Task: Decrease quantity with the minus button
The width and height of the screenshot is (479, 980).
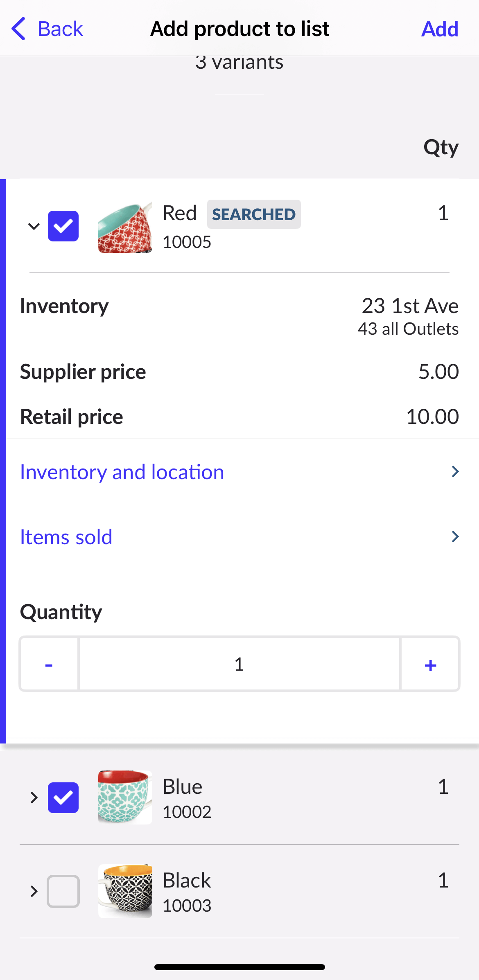Action: [x=49, y=664]
